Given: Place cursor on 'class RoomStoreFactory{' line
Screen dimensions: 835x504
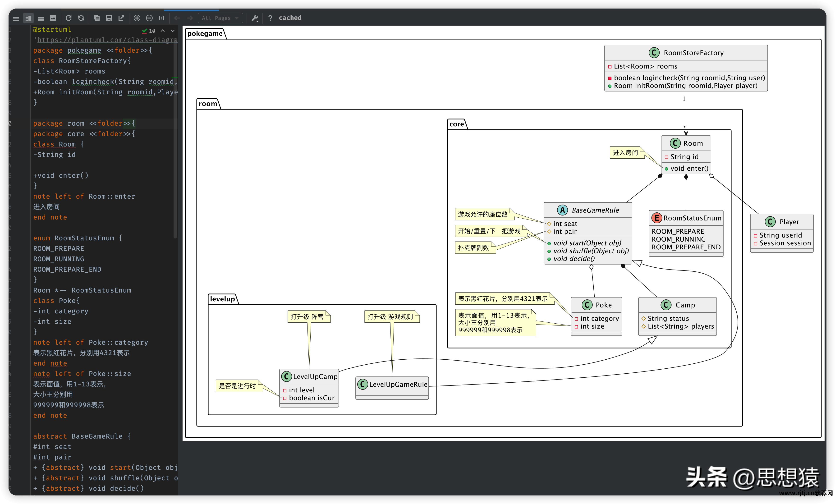Looking at the screenshot, I should click(82, 61).
